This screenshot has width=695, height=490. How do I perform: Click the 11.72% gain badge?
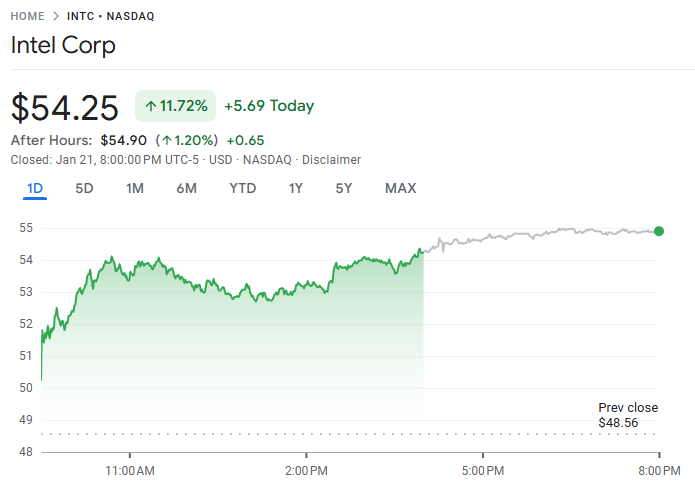click(x=176, y=106)
